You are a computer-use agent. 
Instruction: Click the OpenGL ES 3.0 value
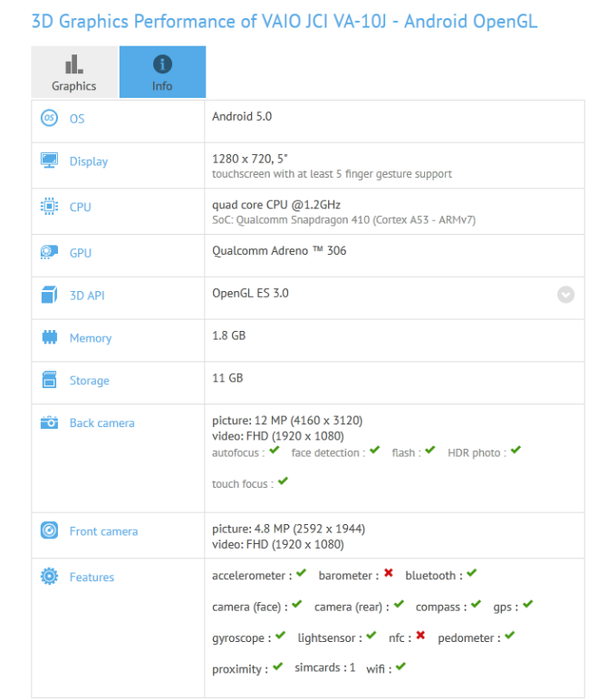point(250,293)
